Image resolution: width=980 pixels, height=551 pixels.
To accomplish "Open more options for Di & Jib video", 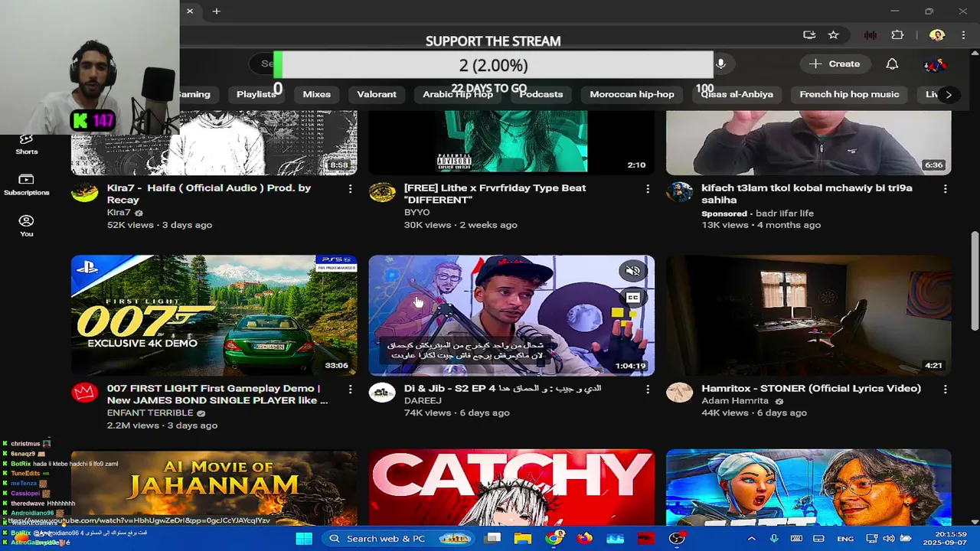I will pos(648,389).
